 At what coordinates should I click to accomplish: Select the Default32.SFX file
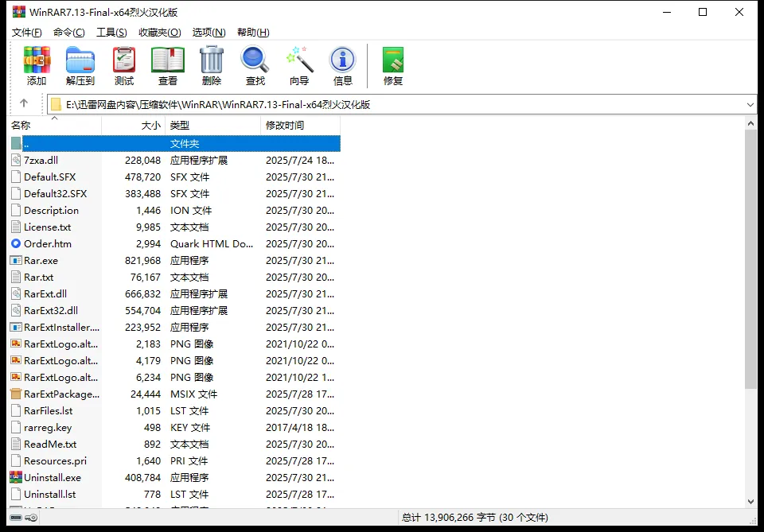pyautogui.click(x=56, y=194)
